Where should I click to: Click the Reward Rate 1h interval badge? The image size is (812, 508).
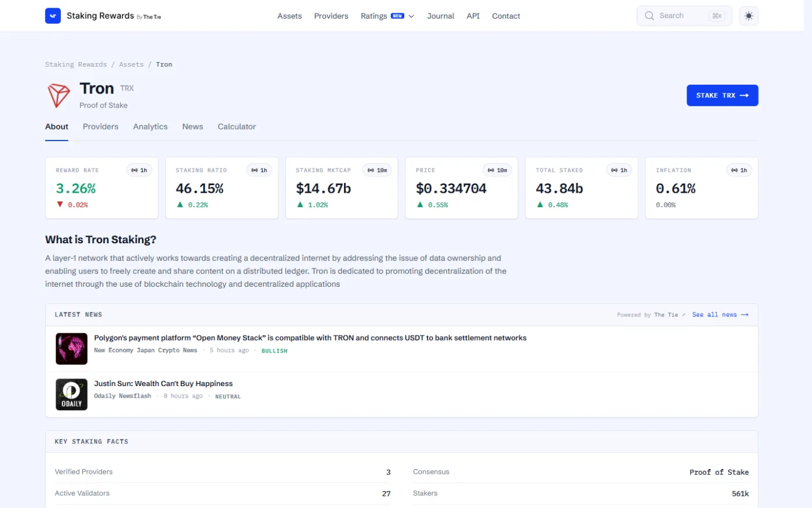pyautogui.click(x=139, y=170)
